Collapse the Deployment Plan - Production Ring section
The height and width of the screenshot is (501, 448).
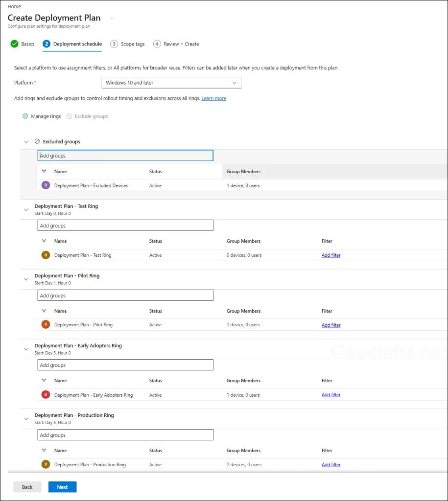coord(26,419)
